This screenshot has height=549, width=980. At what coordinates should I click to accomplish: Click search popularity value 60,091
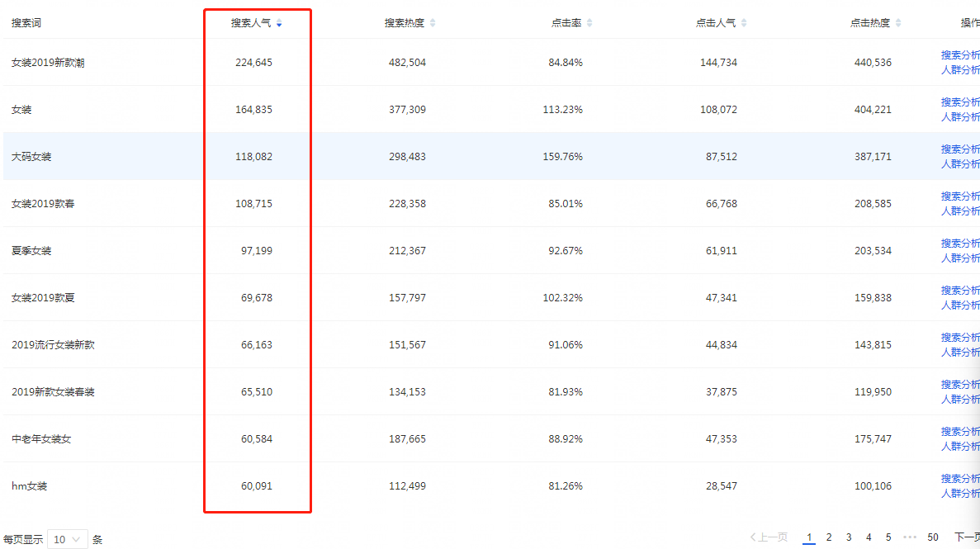[x=257, y=486]
